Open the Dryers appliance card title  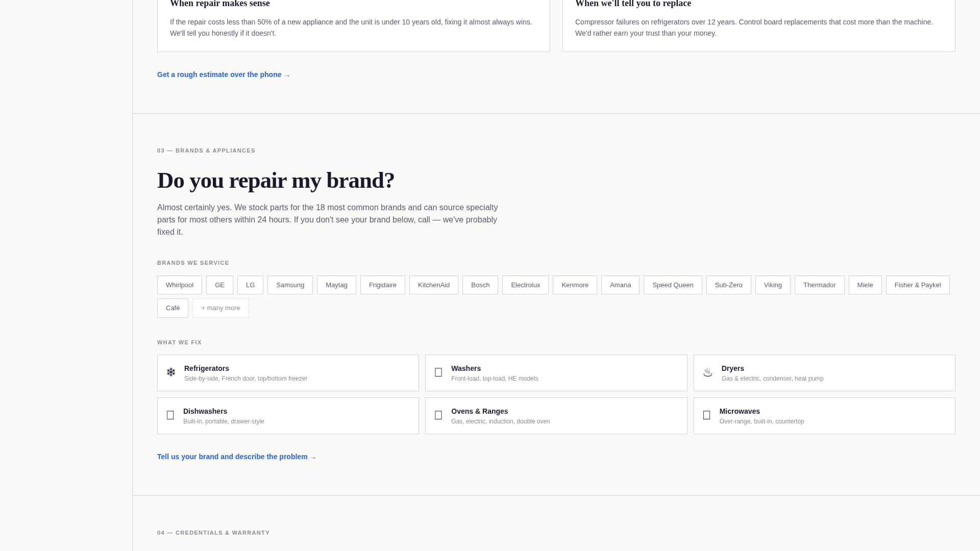(732, 368)
